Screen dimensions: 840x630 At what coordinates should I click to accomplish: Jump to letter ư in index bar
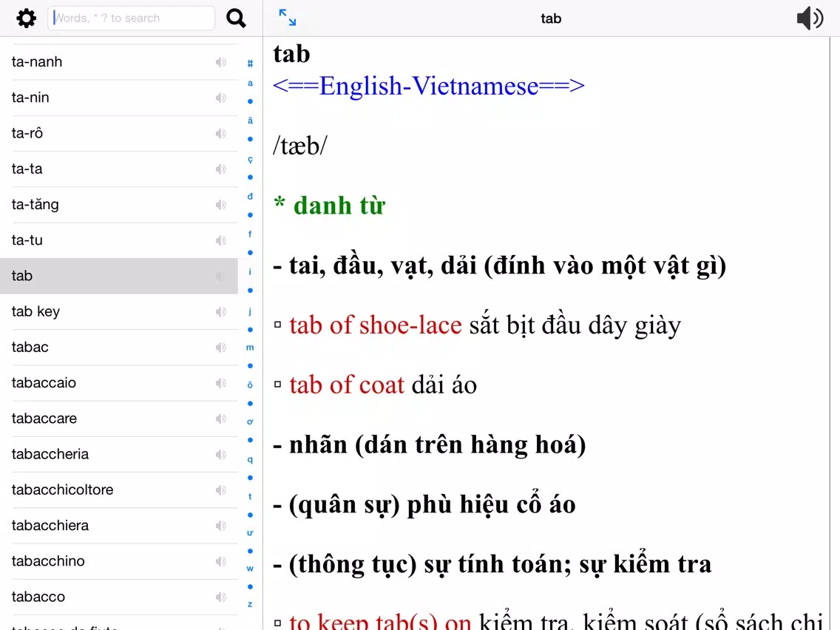coord(250,532)
